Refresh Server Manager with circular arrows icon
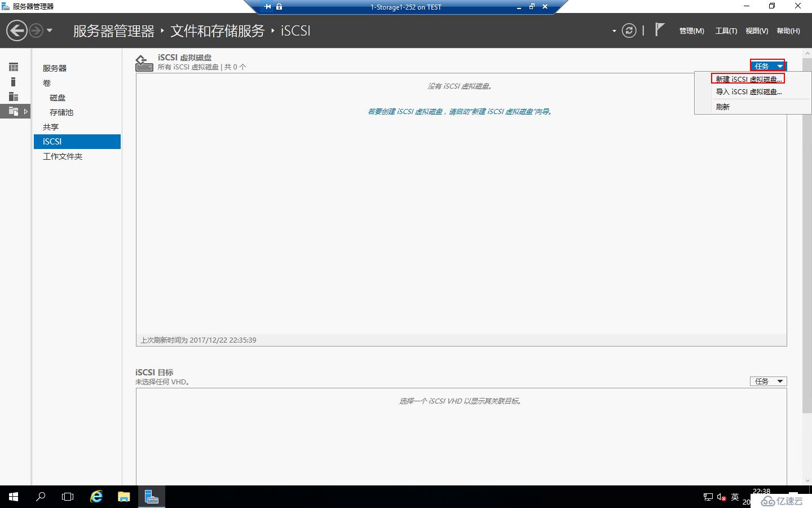 pyautogui.click(x=629, y=30)
